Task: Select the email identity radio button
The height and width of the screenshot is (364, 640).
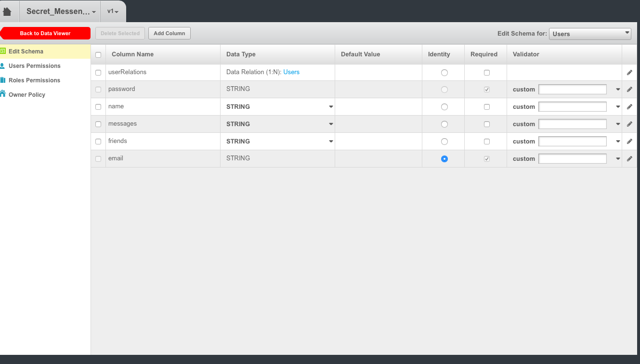Action: tap(444, 159)
